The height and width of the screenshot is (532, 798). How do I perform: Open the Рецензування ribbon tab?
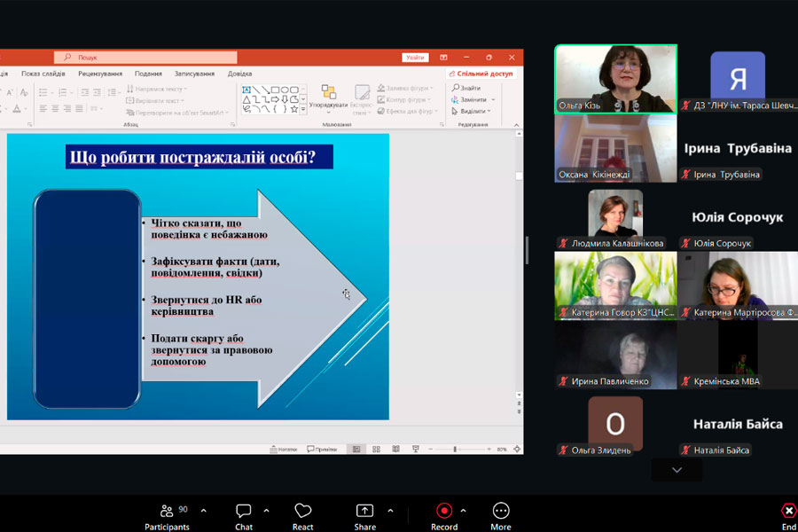pos(100,74)
